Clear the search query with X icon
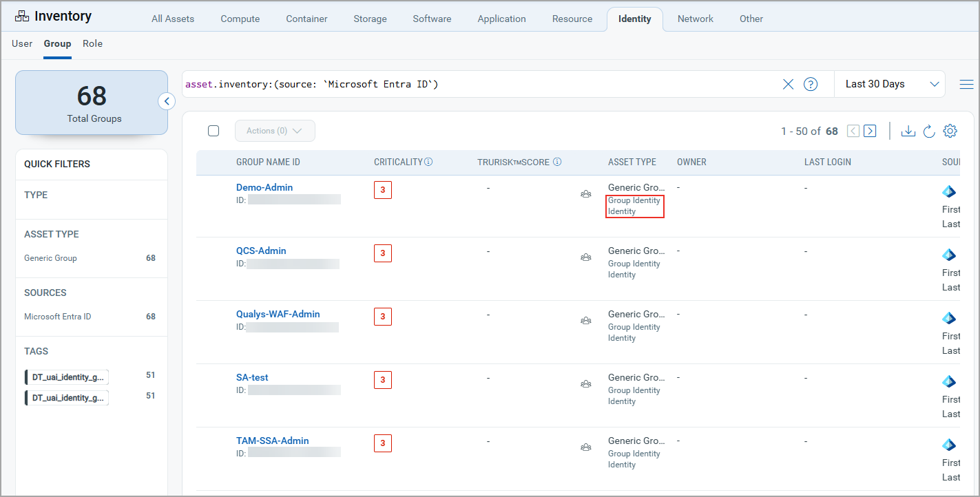This screenshot has height=497, width=980. pyautogui.click(x=788, y=84)
